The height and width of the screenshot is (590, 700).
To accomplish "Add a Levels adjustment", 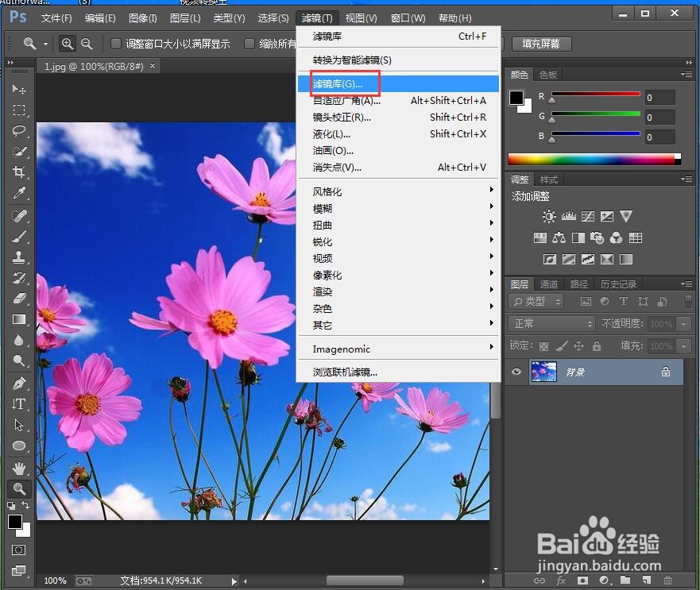I will [x=568, y=217].
